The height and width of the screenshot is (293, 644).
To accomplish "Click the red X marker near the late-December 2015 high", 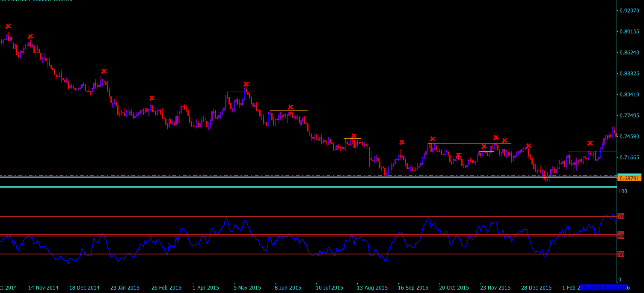I will [x=528, y=146].
